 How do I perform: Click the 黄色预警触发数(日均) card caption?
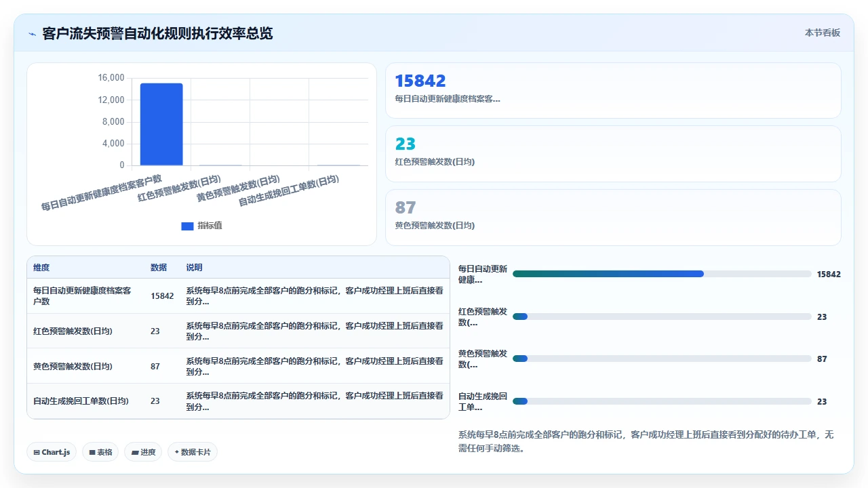click(435, 225)
